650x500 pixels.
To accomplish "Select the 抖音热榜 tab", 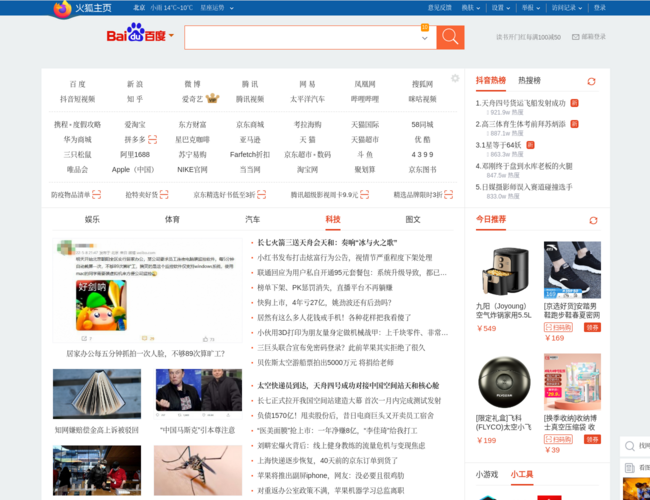I will click(x=491, y=80).
